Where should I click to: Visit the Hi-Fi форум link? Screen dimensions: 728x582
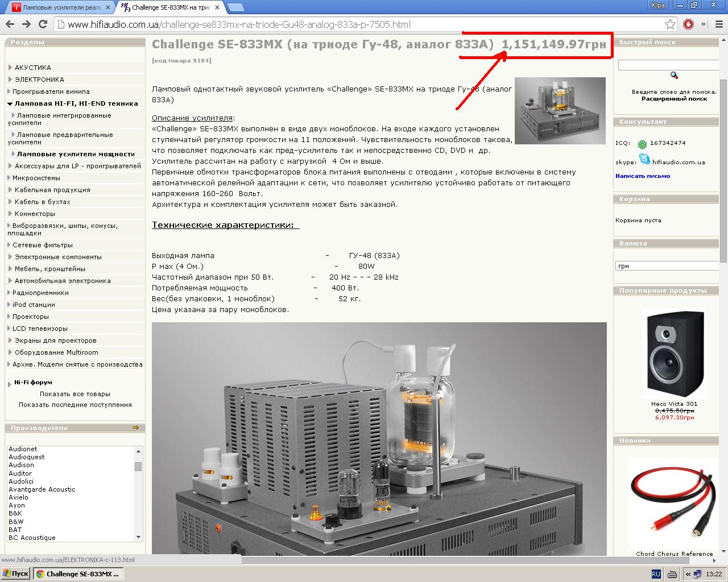33,383
